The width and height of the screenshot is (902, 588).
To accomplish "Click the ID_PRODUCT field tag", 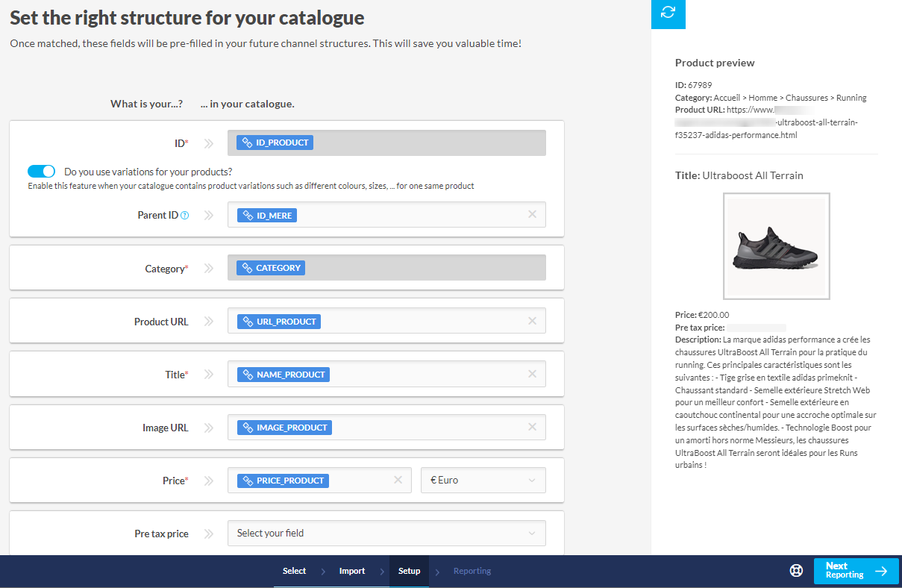I will [275, 143].
